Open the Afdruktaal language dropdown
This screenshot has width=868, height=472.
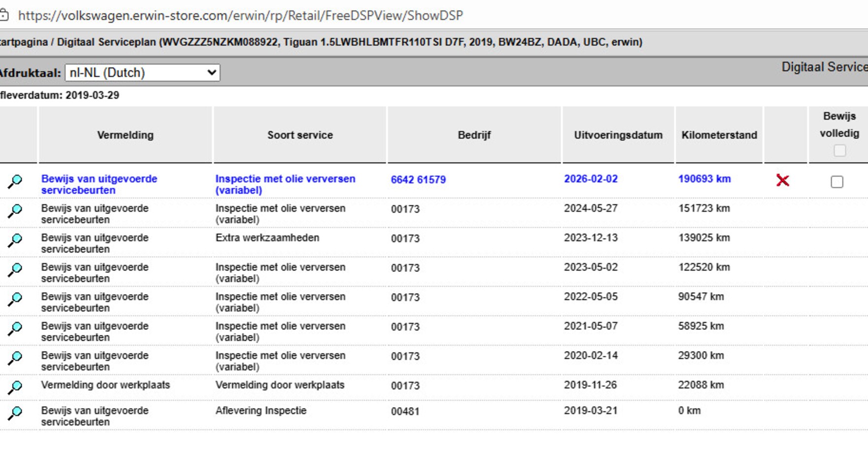tap(142, 73)
